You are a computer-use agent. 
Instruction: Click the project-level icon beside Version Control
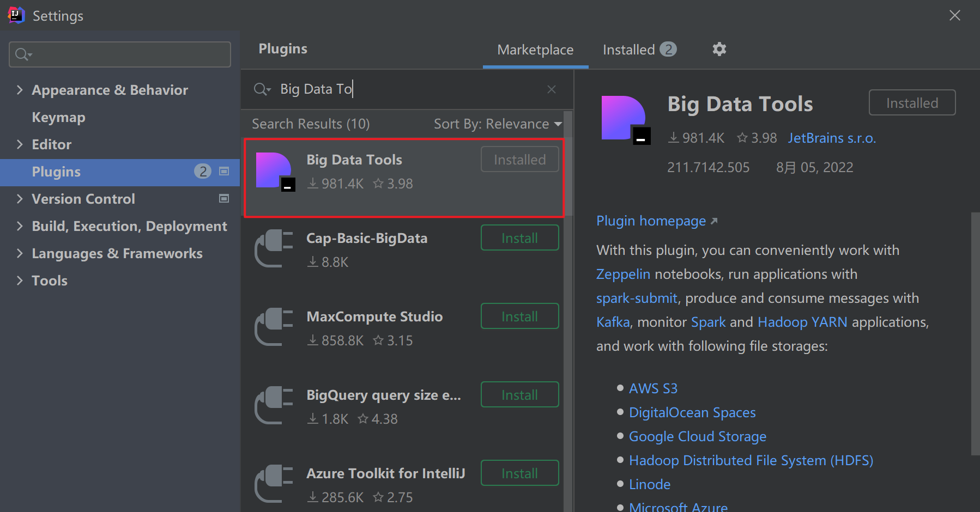[224, 199]
